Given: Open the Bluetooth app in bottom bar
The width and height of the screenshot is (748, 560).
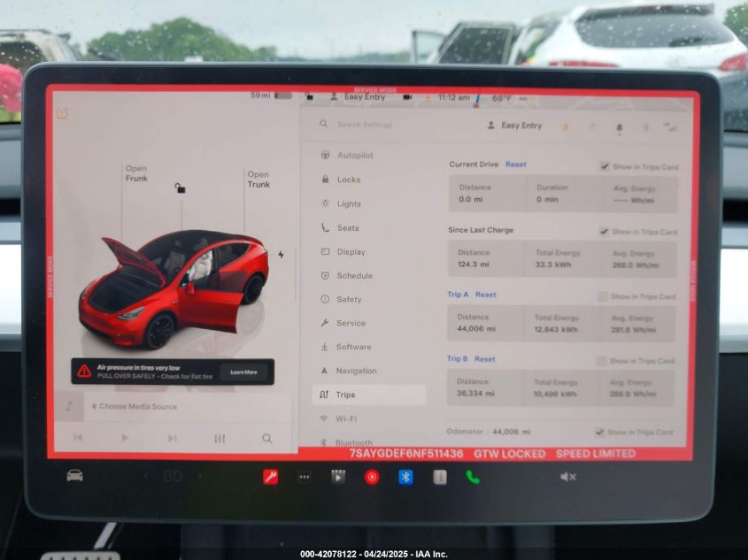Looking at the screenshot, I should pyautogui.click(x=405, y=477).
